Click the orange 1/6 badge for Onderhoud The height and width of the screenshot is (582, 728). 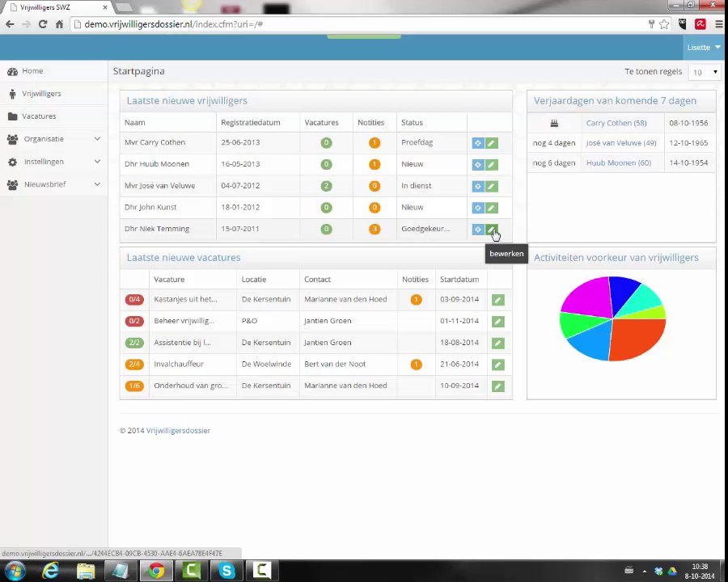click(x=134, y=386)
